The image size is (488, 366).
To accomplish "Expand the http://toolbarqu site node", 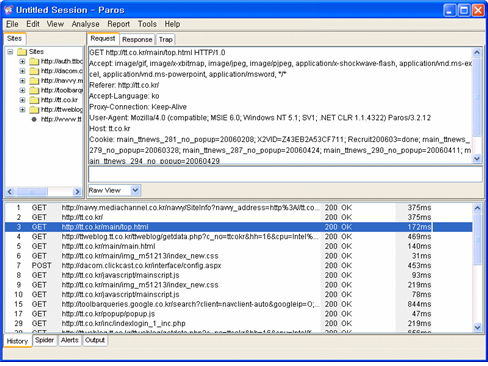I will [22, 91].
